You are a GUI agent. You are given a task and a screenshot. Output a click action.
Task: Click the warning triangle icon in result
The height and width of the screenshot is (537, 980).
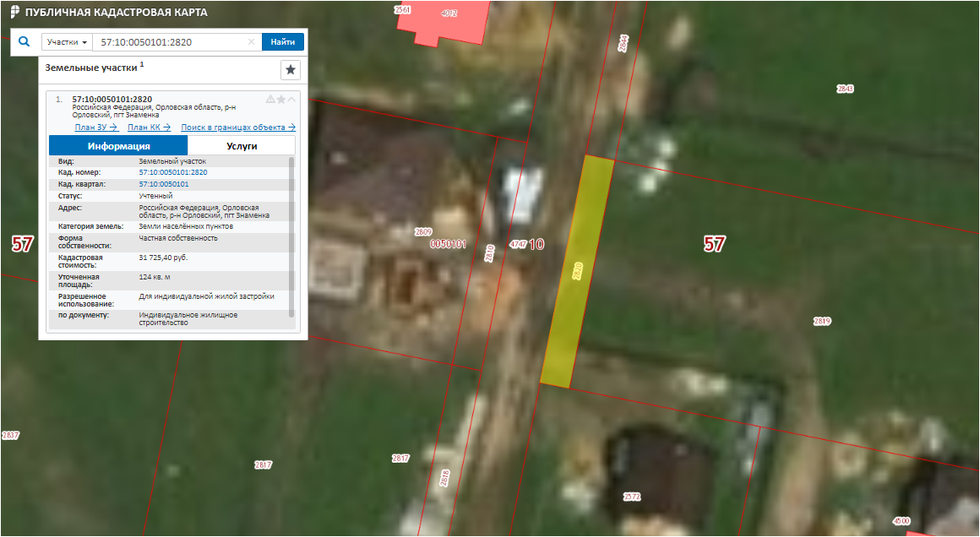click(x=270, y=100)
